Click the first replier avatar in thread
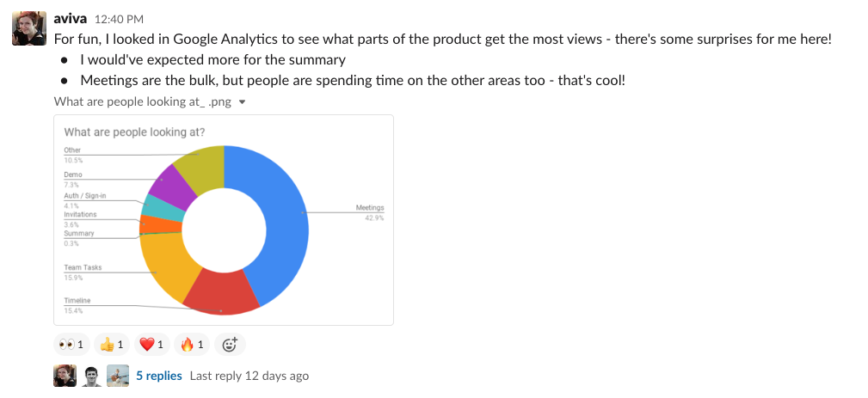The height and width of the screenshot is (398, 868). click(65, 376)
